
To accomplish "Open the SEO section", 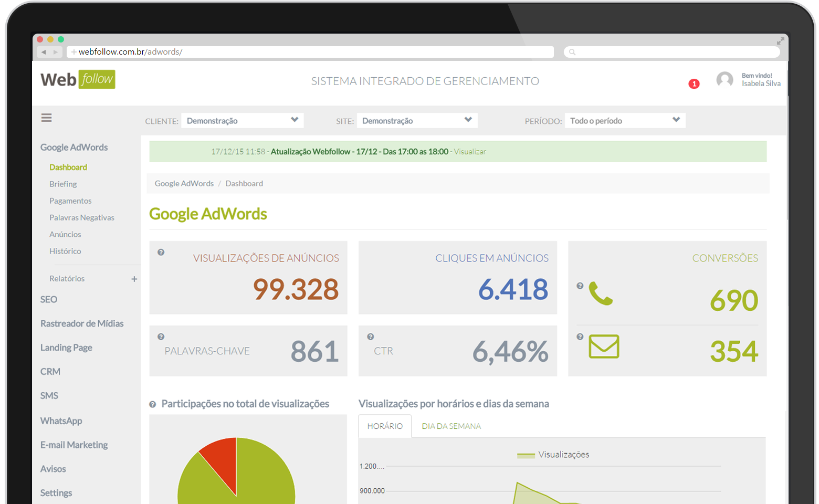I will (x=49, y=299).
